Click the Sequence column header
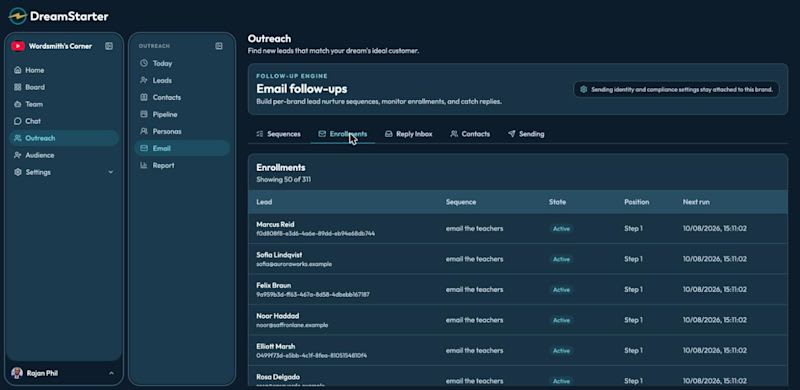This screenshot has height=390, width=800. click(461, 202)
